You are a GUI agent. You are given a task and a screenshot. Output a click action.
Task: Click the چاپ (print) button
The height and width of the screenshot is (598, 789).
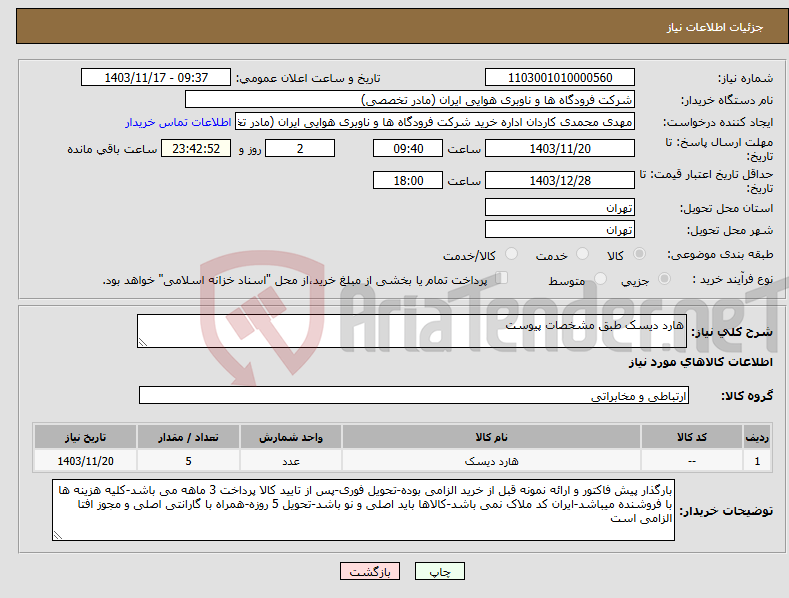439,571
